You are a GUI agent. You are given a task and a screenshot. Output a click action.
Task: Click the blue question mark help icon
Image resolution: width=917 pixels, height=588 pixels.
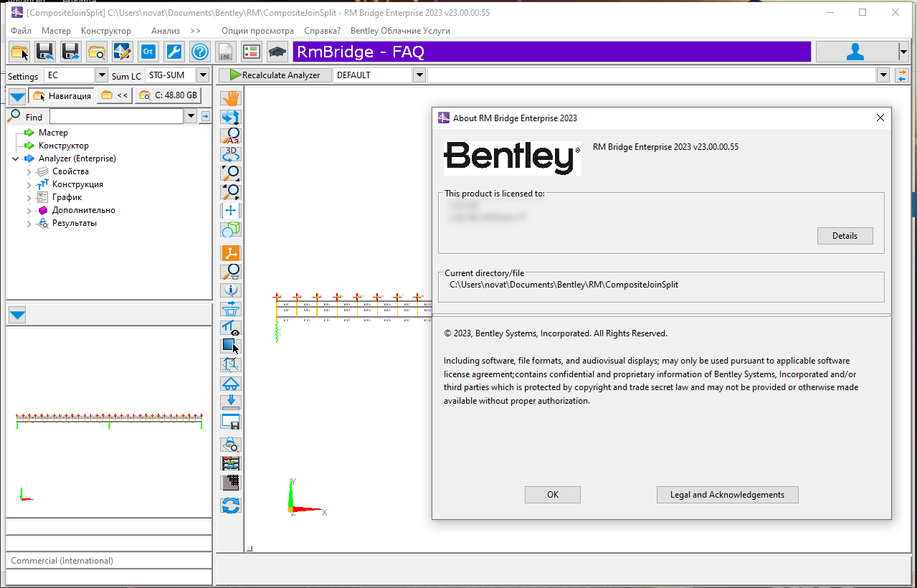point(200,52)
